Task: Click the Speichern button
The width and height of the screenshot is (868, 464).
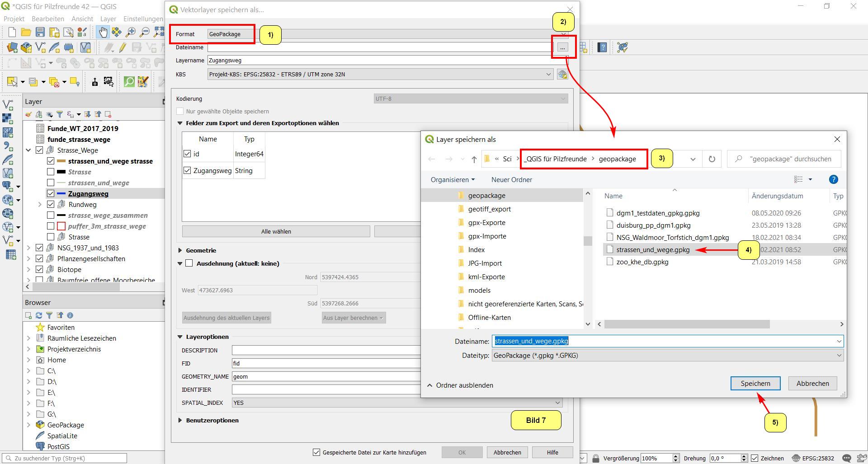Action: click(x=755, y=384)
